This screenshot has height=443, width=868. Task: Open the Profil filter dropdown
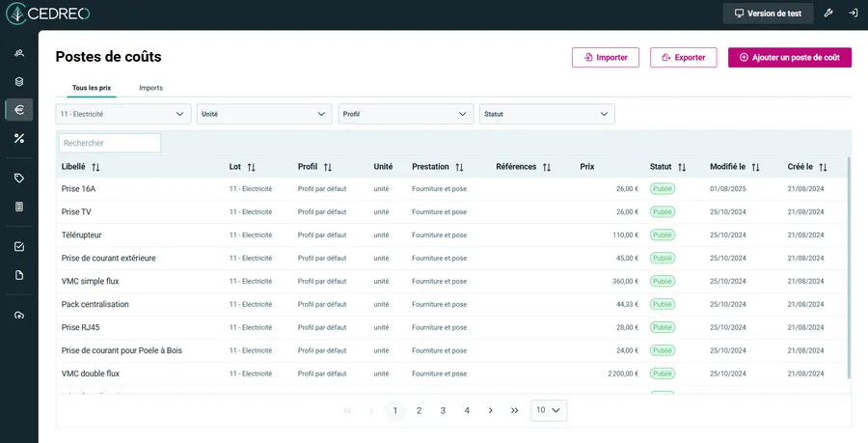pos(405,114)
